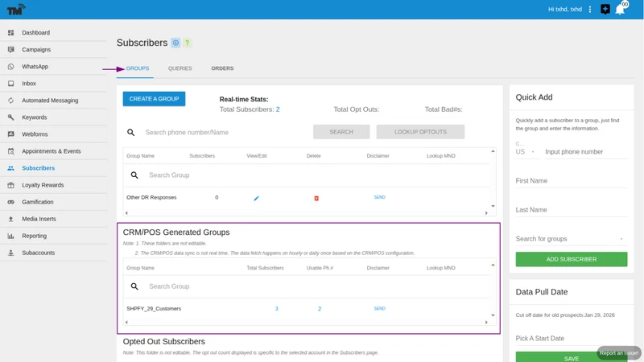Image resolution: width=644 pixels, height=362 pixels.
Task: Open the Loyalty Rewards gift icon
Action: (x=10, y=185)
